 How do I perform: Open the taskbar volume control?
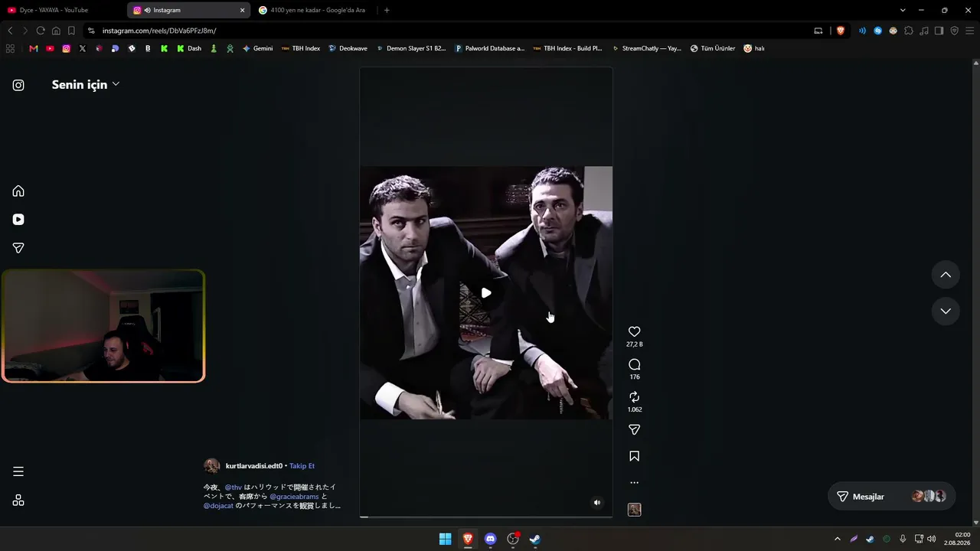[932, 539]
